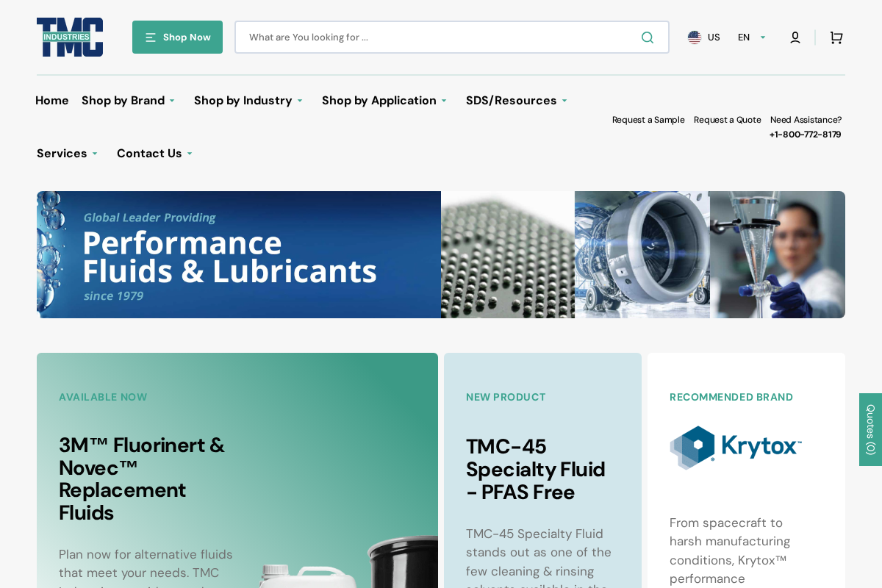Click the Request a Quote link

point(728,119)
